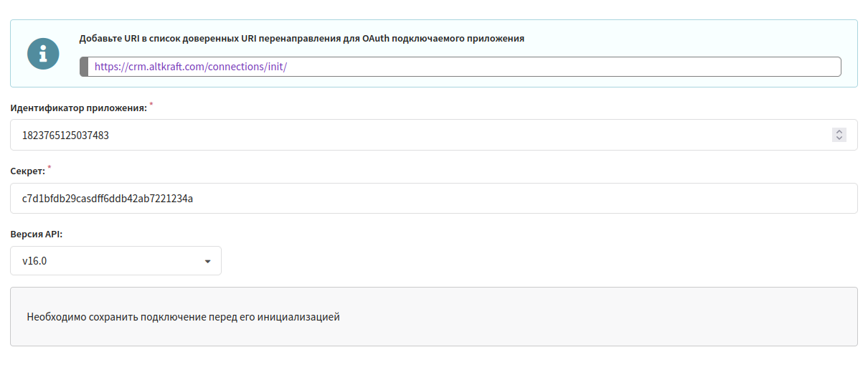Viewport: 868px width, 365px height.
Task: Click the Секрет field label
Action: (x=27, y=171)
